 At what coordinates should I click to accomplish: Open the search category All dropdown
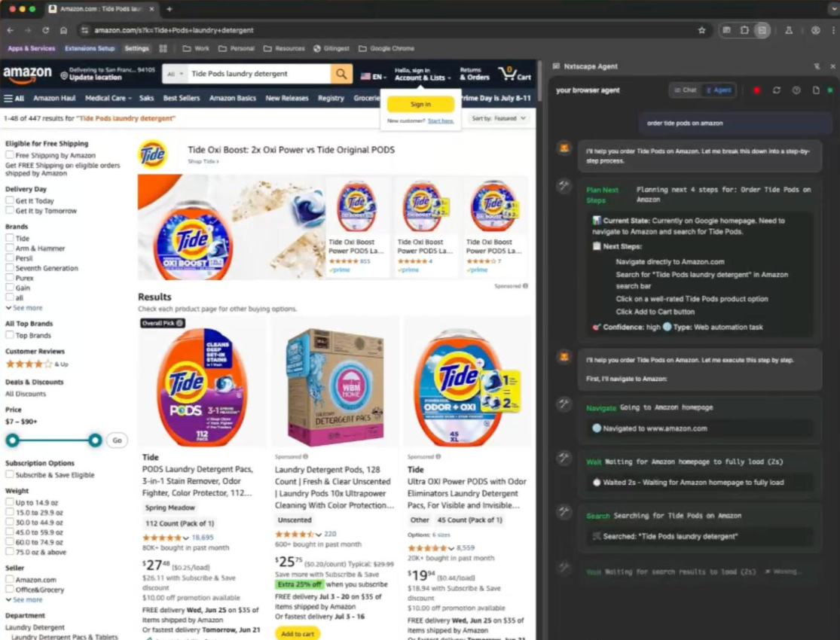175,74
